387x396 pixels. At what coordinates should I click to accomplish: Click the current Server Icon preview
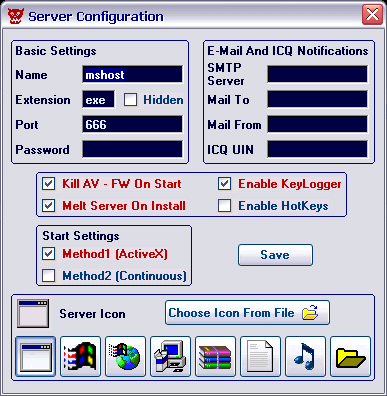click(33, 313)
